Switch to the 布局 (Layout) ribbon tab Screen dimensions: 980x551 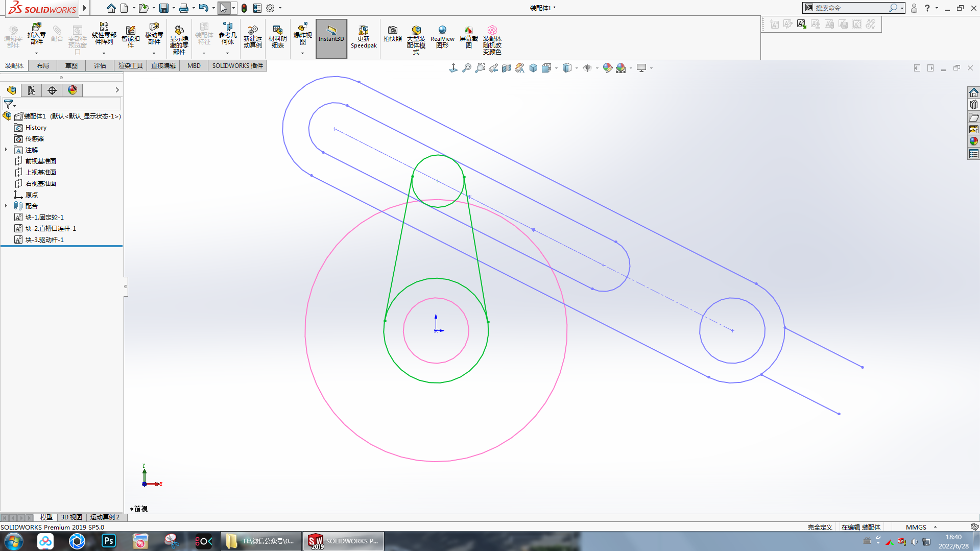(43, 66)
